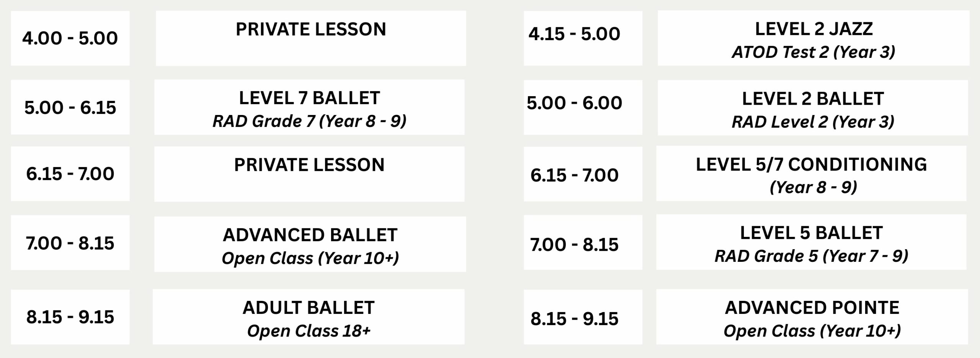Image resolution: width=980 pixels, height=358 pixels.
Task: Select the right-column 8.15 - 9.15 slot
Action: pyautogui.click(x=583, y=317)
